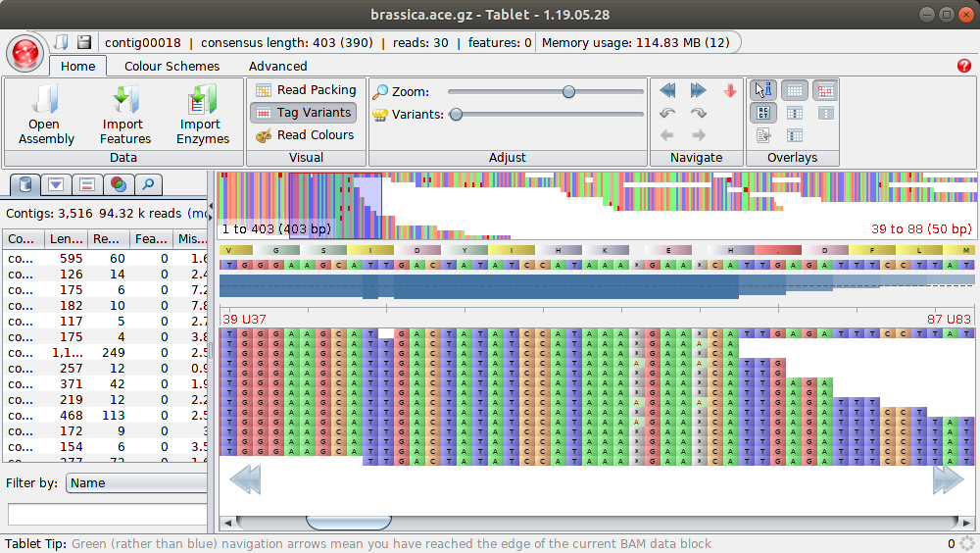Toggle the cursor info tooltip overlay button
This screenshot has height=553, width=980.
tap(763, 90)
